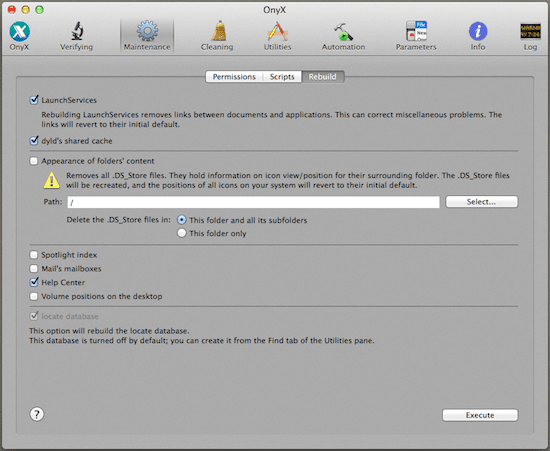This screenshot has height=451, width=550.
Task: Switch to the Scripts tab
Action: point(282,77)
